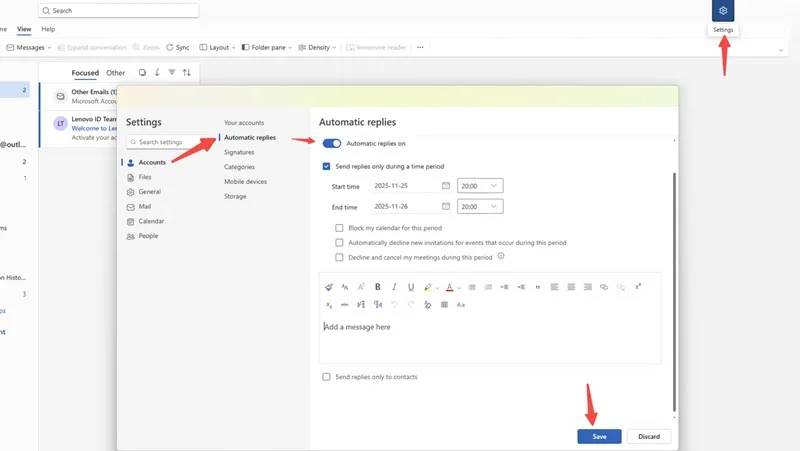Open the highlight color dropdown arrow
Viewport: 800px width, 451px height.
437,288
